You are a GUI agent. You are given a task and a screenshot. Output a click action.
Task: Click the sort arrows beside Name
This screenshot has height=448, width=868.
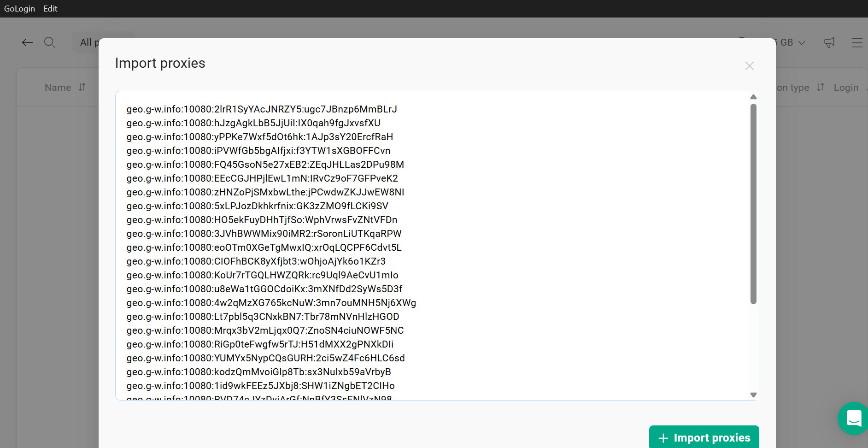82,87
